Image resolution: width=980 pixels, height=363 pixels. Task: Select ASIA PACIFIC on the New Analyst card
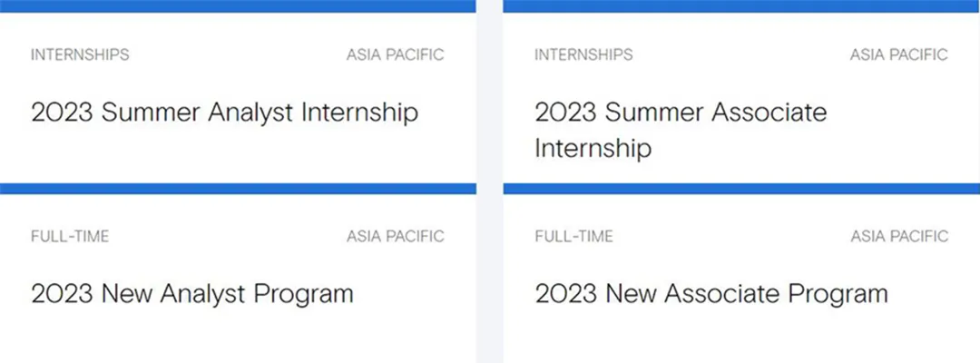point(395,237)
